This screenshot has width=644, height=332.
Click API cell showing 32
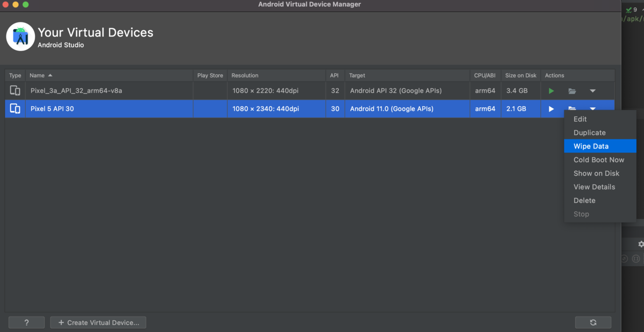click(335, 91)
